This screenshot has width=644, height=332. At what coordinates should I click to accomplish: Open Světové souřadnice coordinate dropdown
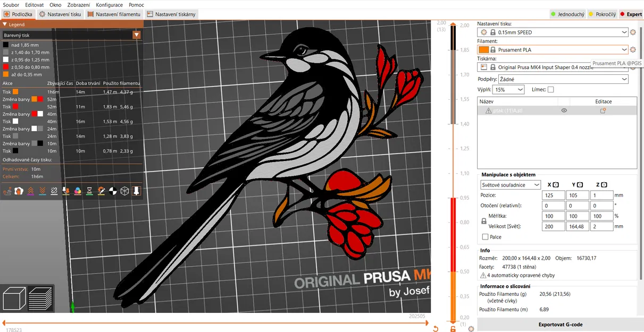pyautogui.click(x=511, y=185)
